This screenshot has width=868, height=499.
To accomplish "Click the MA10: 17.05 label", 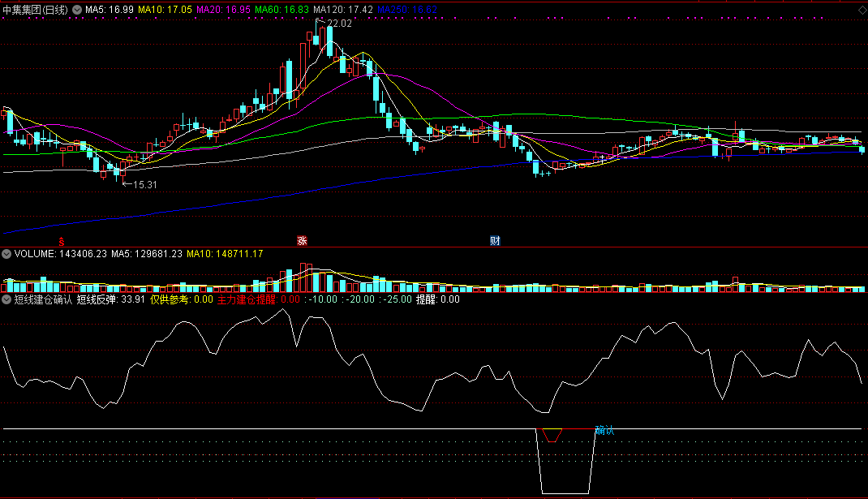I will [165, 10].
